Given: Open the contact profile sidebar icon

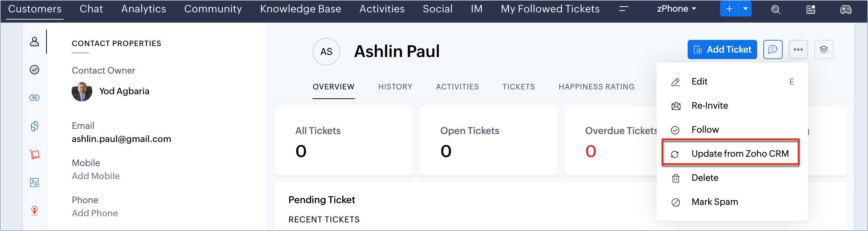Looking at the screenshot, I should point(34,42).
